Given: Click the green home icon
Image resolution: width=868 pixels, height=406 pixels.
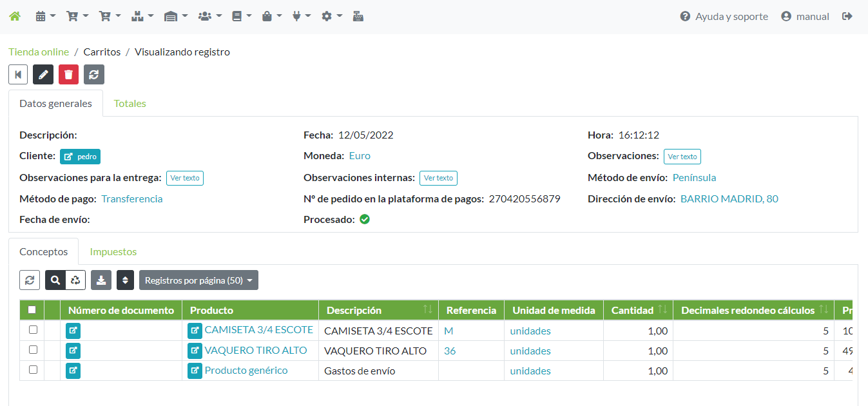Looking at the screenshot, I should (15, 17).
